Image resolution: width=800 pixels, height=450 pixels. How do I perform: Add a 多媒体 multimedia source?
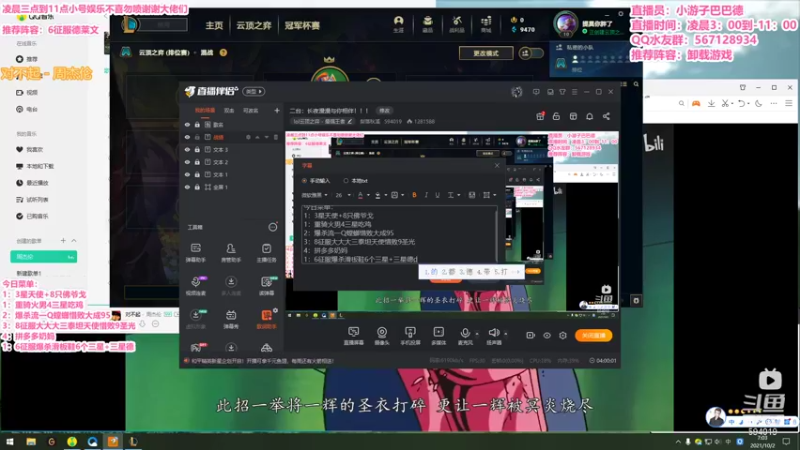point(438,336)
